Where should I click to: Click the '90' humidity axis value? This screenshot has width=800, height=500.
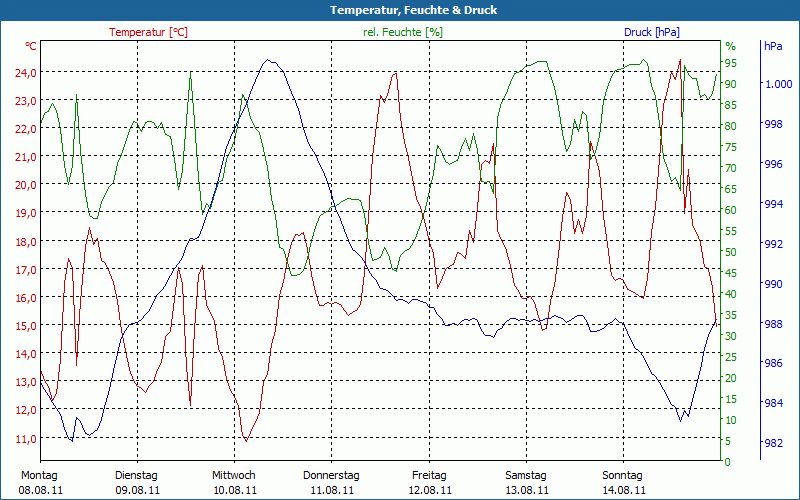click(731, 84)
